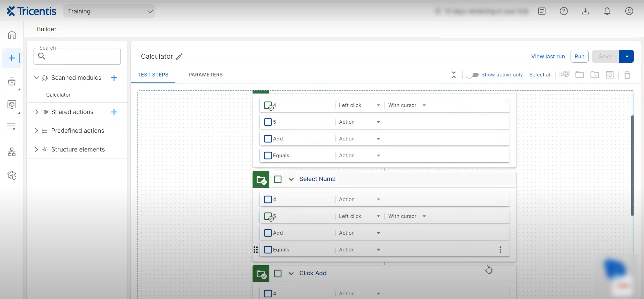644x299 pixels.
Task: Click View last run link
Action: coord(548,57)
